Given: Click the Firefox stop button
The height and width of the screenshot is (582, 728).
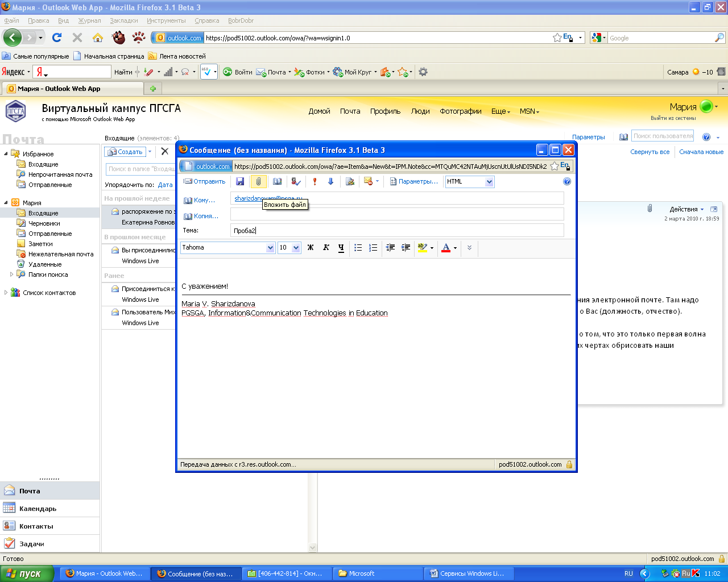Looking at the screenshot, I should click(77, 38).
